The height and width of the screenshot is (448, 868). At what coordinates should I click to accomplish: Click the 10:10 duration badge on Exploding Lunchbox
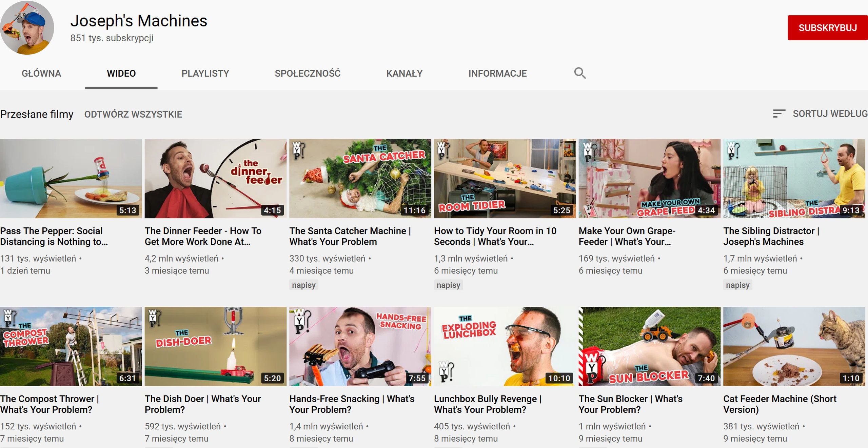point(559,378)
